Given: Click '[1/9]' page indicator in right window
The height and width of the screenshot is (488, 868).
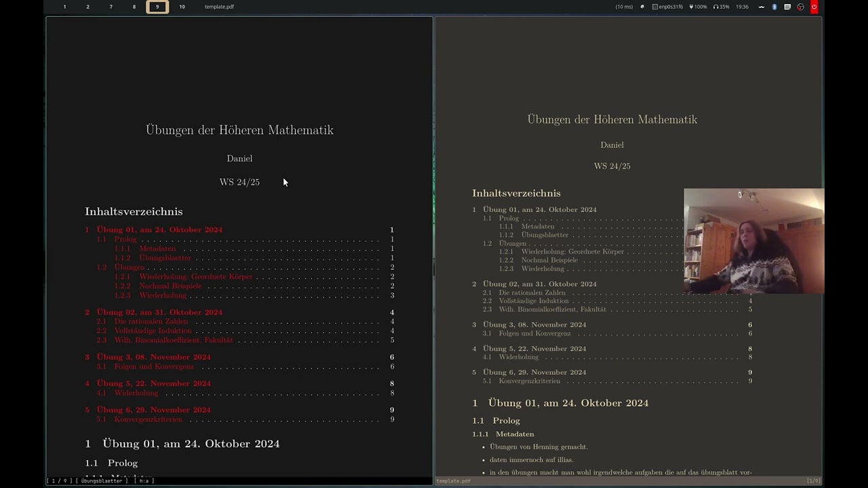Looking at the screenshot, I should tap(813, 481).
